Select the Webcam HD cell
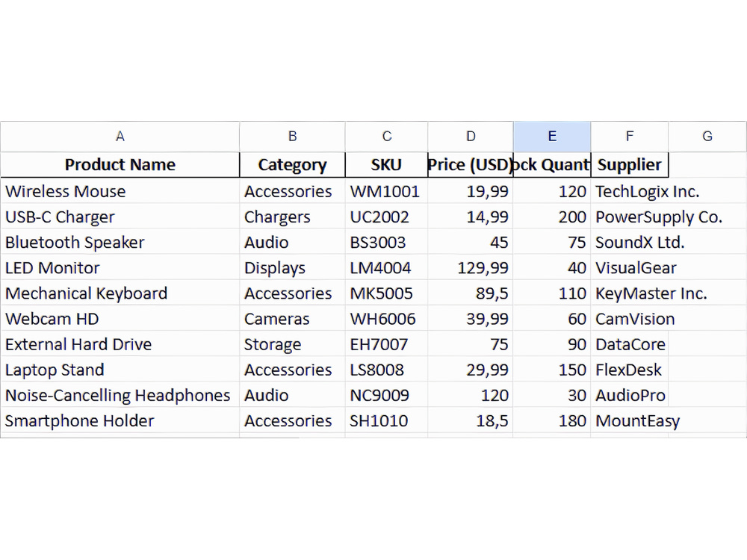Image resolution: width=747 pixels, height=560 pixels. (120, 319)
